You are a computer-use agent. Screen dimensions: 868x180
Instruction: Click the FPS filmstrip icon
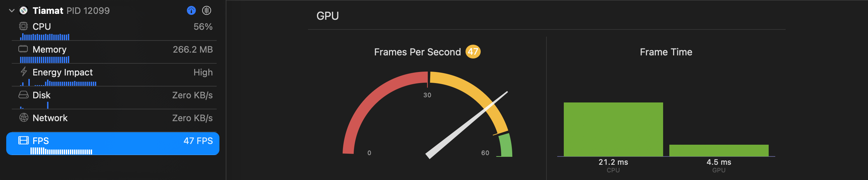click(23, 141)
